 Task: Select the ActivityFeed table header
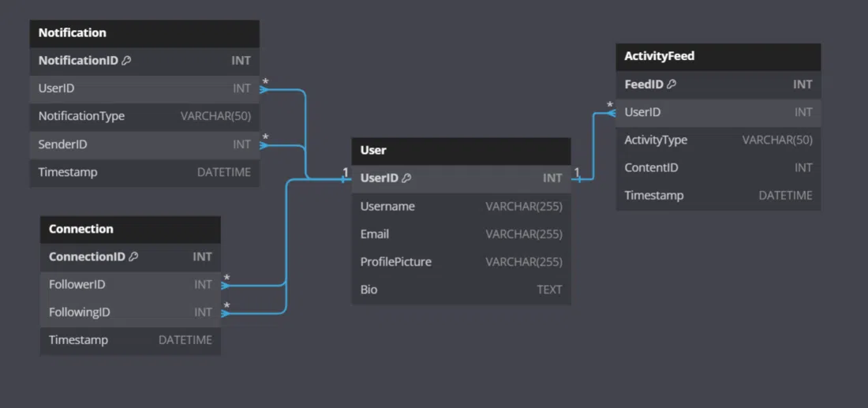point(718,57)
